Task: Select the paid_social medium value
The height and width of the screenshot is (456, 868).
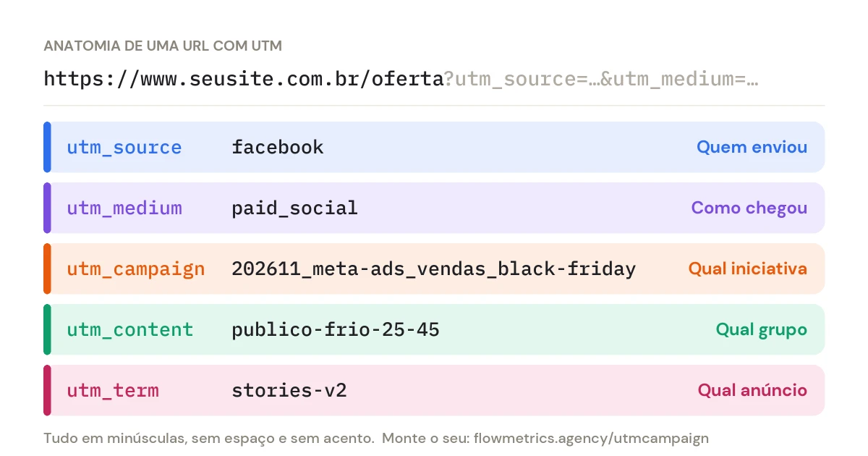Action: pos(294,208)
